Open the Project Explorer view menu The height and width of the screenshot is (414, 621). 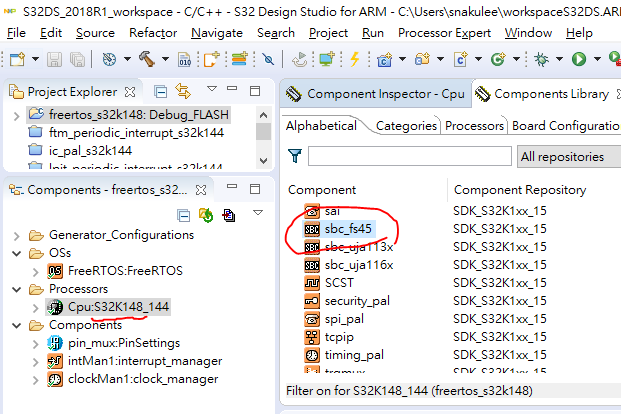[x=212, y=89]
